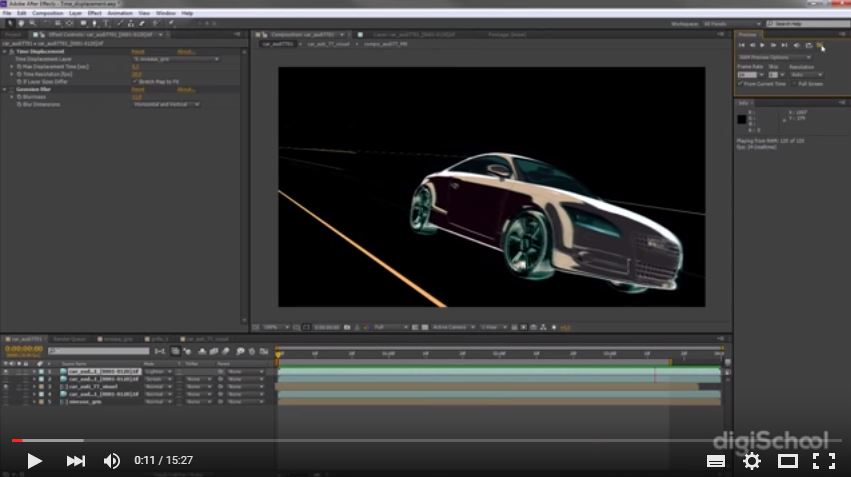Click Loop option in Preview panel
Screen dimensions: 851x477
(x=808, y=46)
